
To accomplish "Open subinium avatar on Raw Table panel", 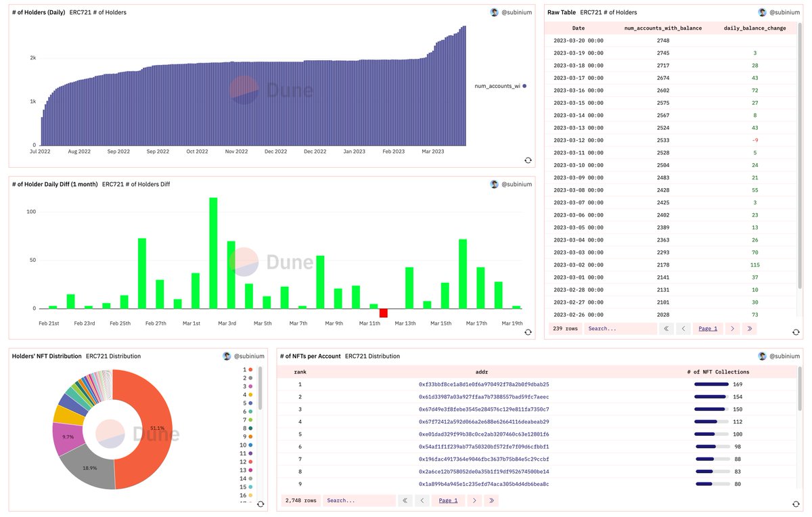I will pos(763,12).
